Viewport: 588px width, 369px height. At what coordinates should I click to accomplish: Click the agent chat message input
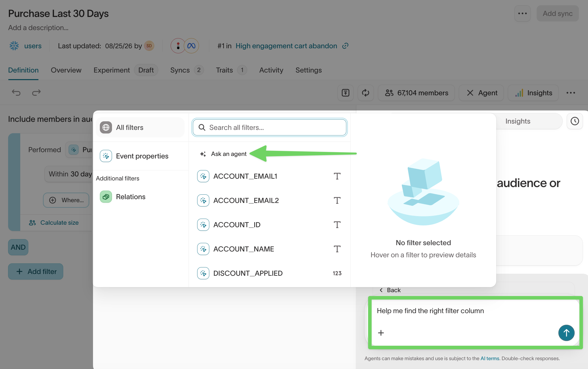coord(475,311)
